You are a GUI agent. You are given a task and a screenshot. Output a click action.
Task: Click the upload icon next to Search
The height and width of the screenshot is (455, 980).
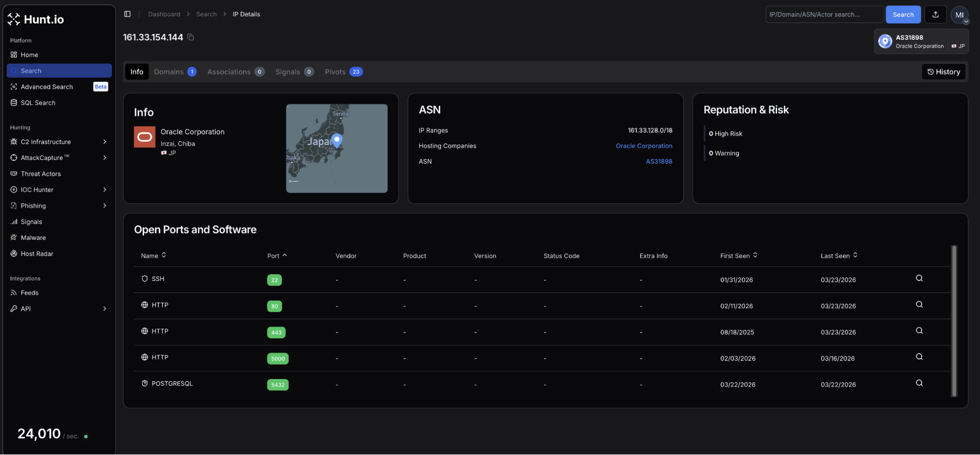pos(935,15)
